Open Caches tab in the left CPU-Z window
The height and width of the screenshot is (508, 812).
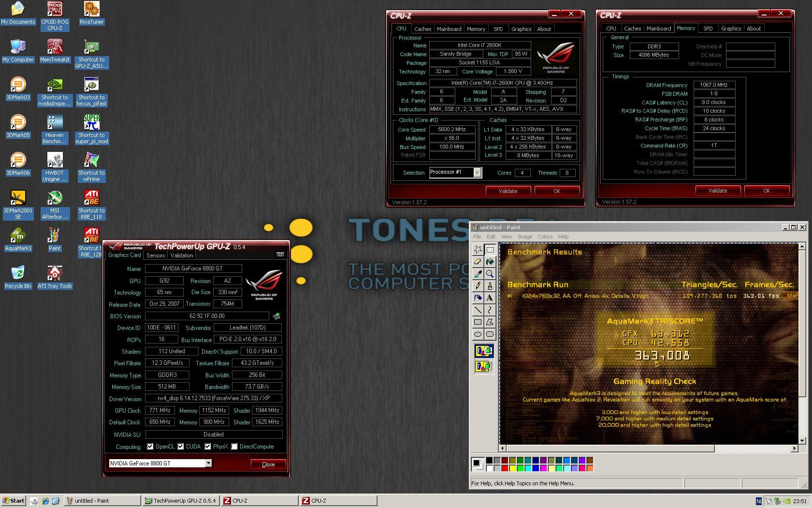tap(422, 29)
